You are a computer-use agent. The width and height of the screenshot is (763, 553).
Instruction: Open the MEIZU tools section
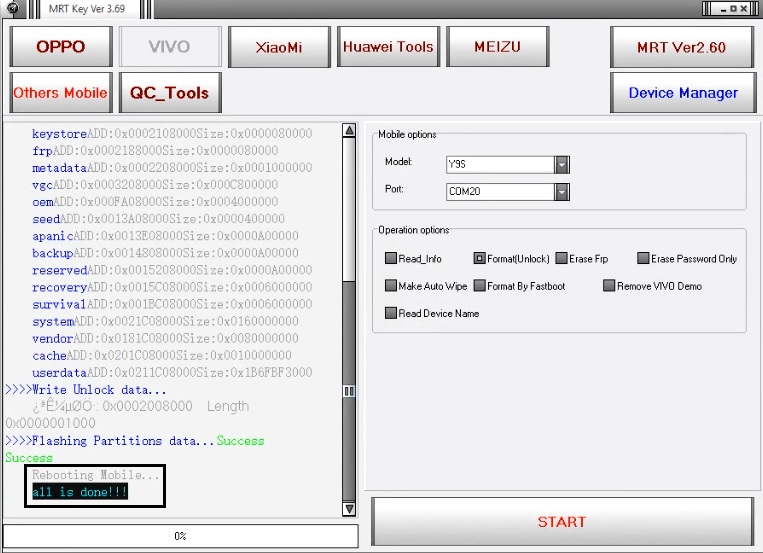click(497, 47)
